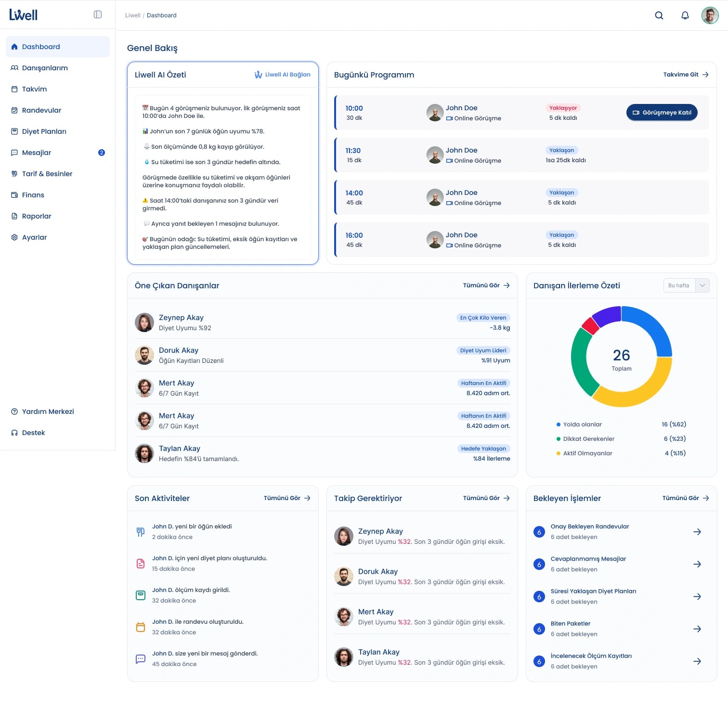Click the Tarif & Besinler fork icon

14,174
